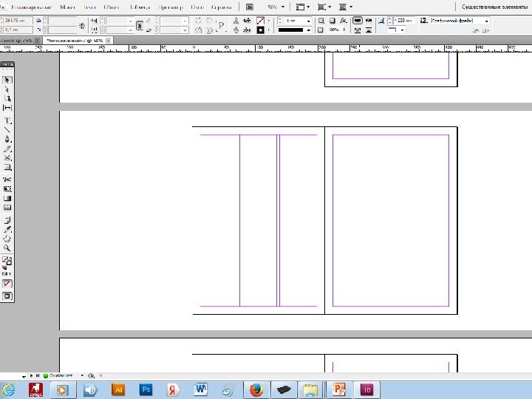Select the Type tool
The width and height of the screenshot is (532, 399).
(7, 120)
